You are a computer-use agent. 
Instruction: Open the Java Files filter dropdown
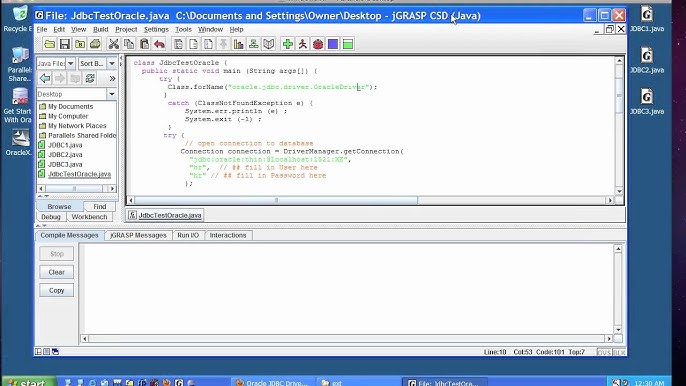(56, 63)
